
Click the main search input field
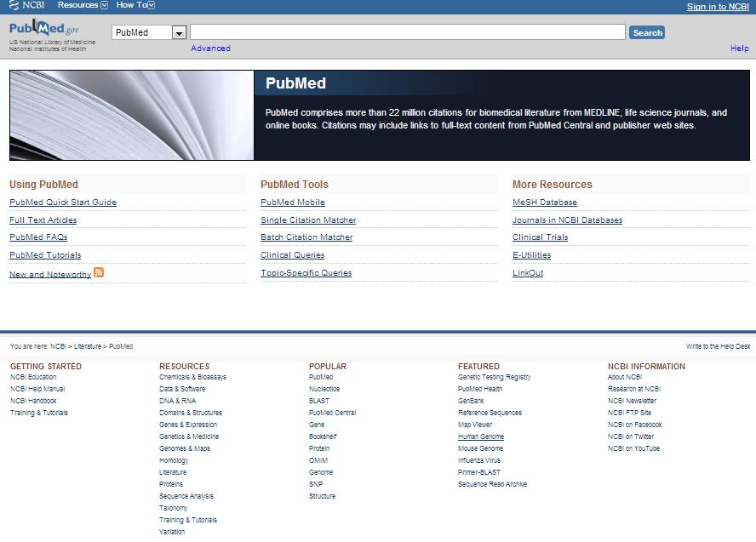pyautogui.click(x=408, y=32)
